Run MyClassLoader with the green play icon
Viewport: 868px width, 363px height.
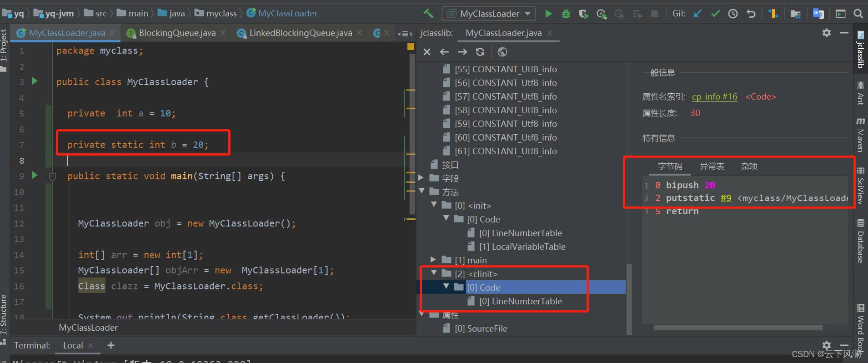tap(548, 14)
